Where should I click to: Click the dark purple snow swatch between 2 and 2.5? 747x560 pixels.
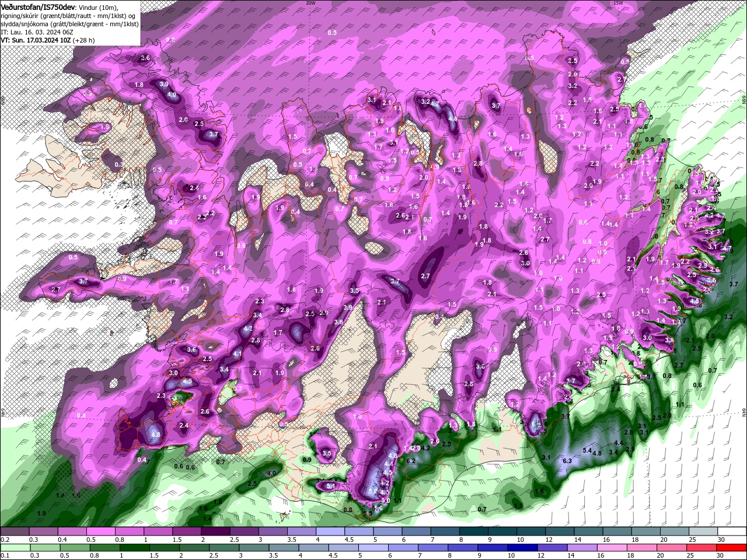point(215,531)
